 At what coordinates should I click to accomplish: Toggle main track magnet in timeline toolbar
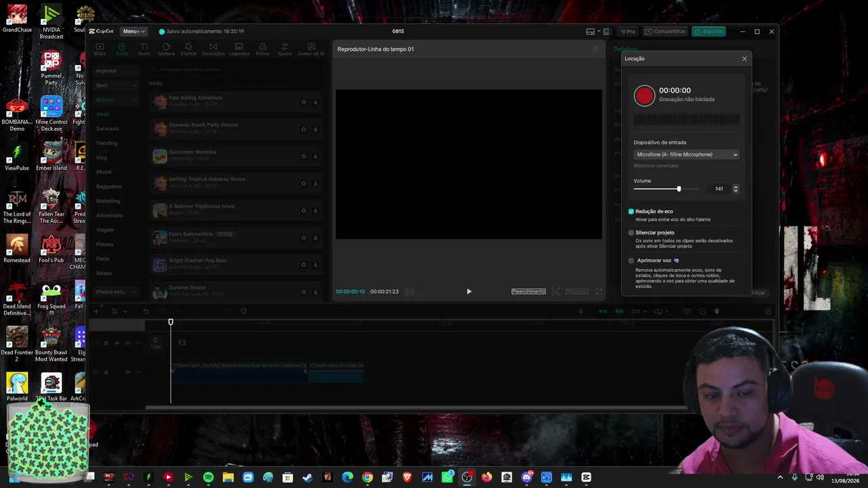[603, 311]
